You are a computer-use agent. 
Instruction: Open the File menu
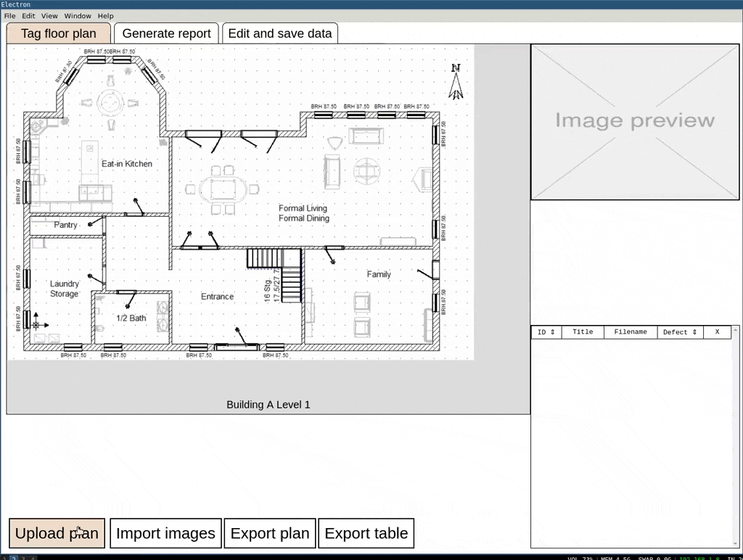click(9, 16)
